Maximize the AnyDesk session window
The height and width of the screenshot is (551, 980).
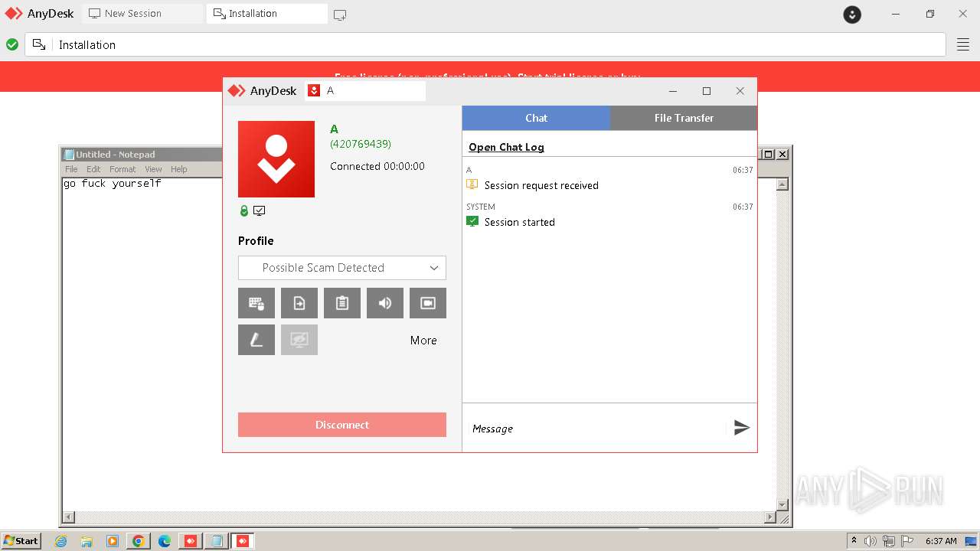coord(707,91)
